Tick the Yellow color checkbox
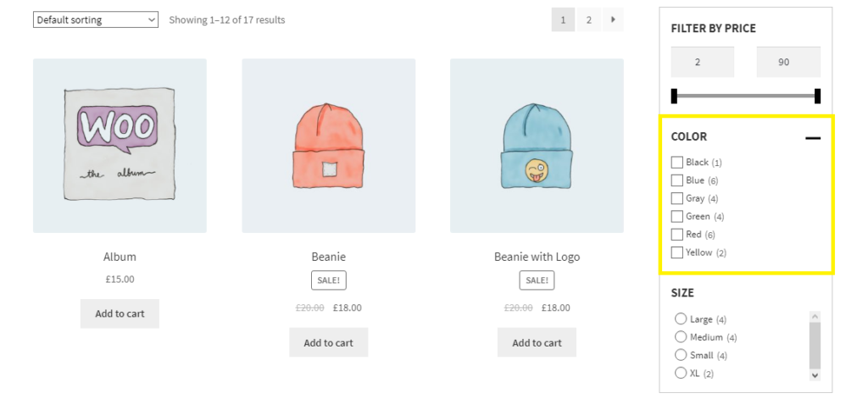Image resolution: width=868 pixels, height=399 pixels. coord(676,252)
